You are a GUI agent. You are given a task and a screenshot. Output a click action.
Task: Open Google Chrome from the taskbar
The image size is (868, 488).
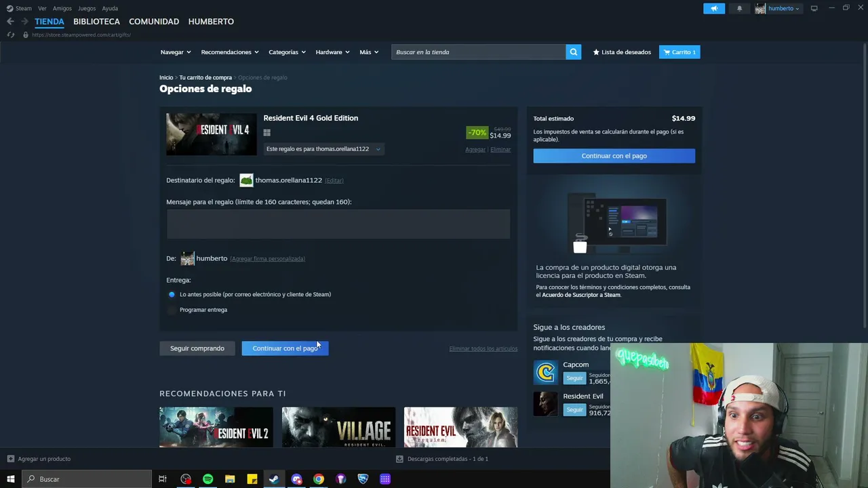coord(318,479)
